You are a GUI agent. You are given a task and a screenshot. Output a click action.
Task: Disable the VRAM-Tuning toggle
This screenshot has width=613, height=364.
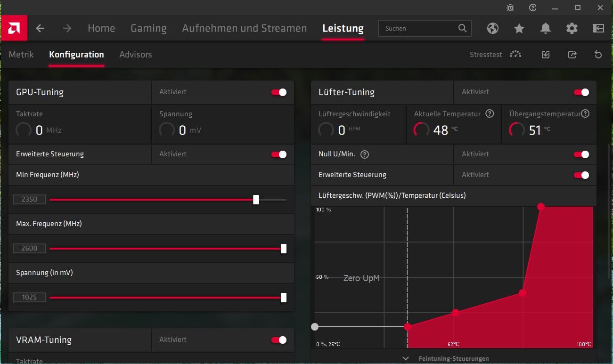(x=279, y=340)
